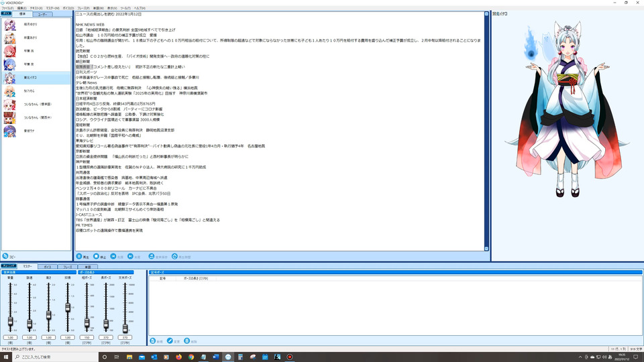The height and width of the screenshot is (362, 644).
Task: Open the フレーズ menu in menu bar
Action: (83, 8)
